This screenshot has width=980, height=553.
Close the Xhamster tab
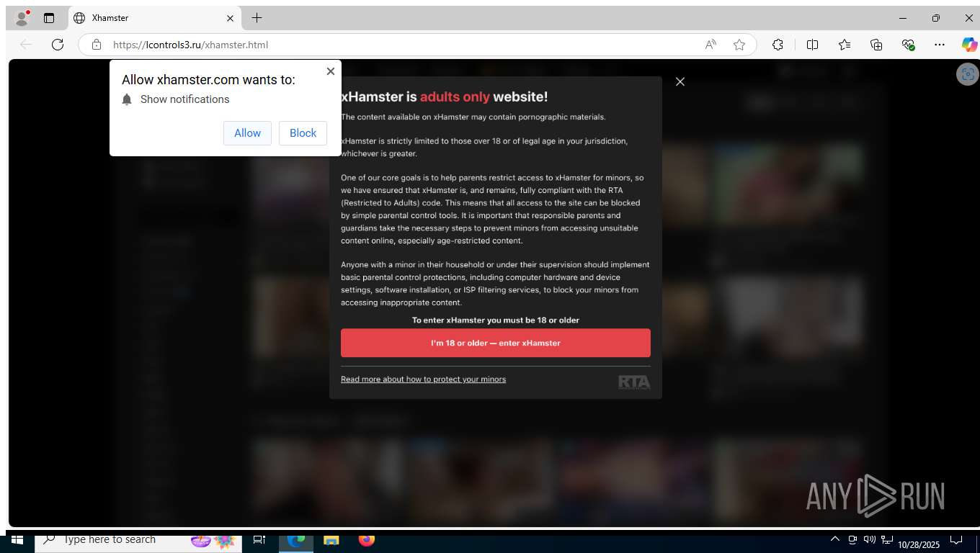tap(231, 18)
